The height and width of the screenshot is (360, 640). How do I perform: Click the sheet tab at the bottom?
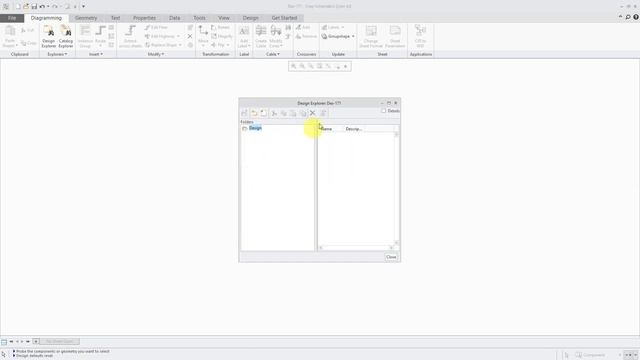tap(60, 341)
